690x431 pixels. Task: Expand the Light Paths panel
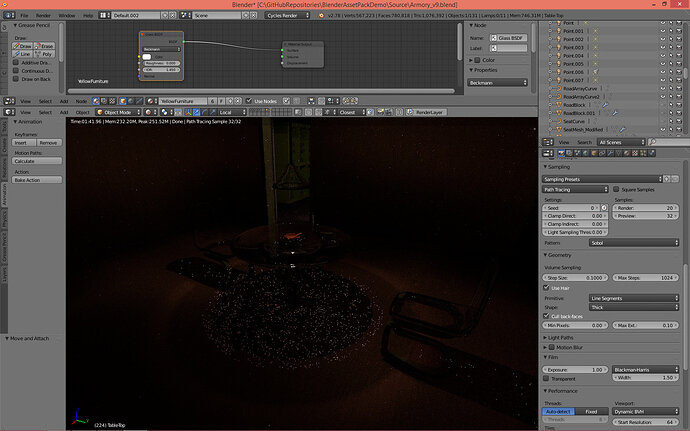click(x=560, y=338)
